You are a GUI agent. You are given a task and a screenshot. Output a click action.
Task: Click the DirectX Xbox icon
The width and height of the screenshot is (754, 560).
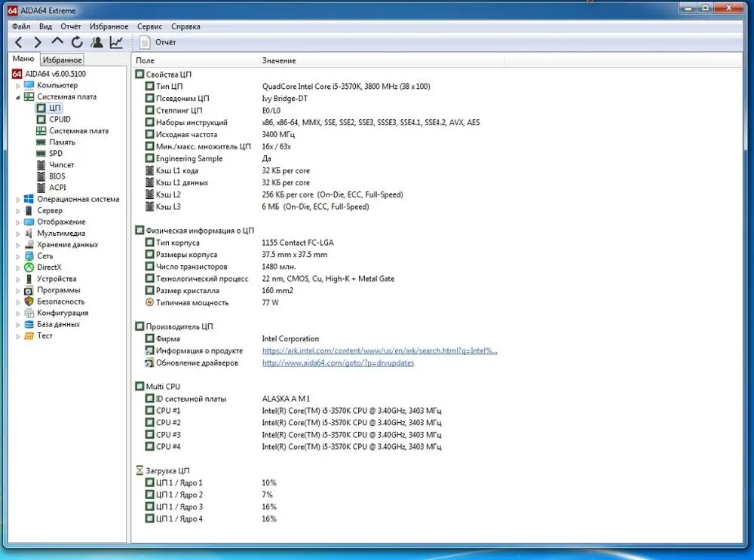pyautogui.click(x=29, y=268)
